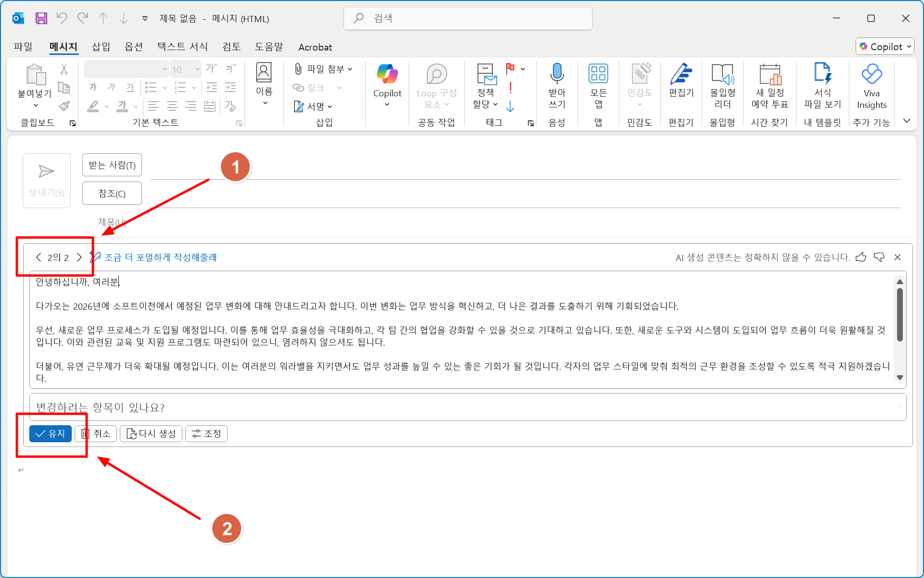Click the thumbs down feedback icon
Screen dimensions: 924x578
(879, 257)
